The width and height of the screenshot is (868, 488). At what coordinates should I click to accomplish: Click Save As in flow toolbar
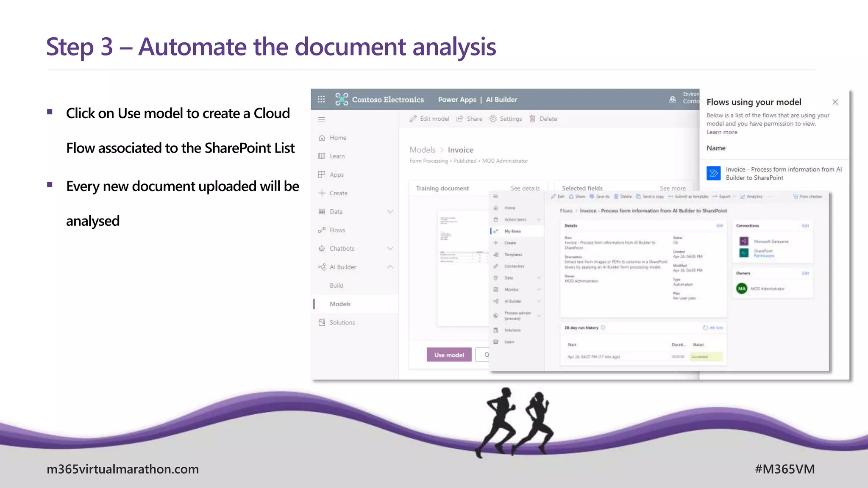[599, 197]
